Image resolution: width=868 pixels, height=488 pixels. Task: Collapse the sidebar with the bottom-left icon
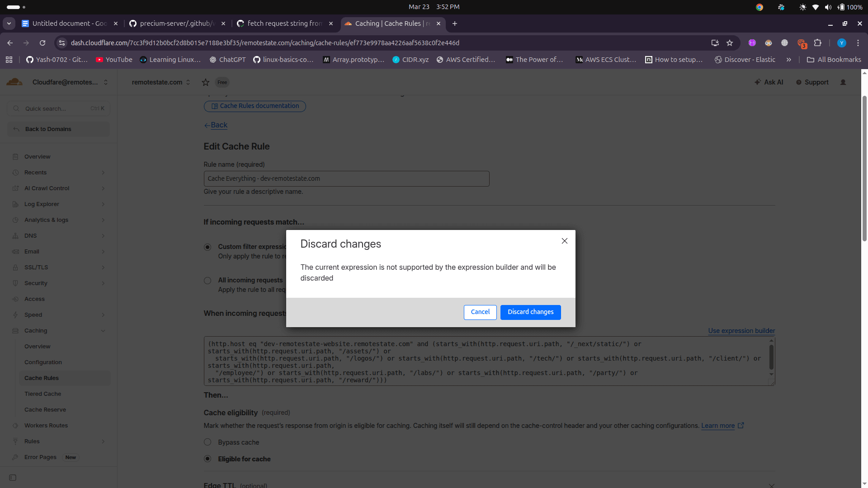[13, 478]
